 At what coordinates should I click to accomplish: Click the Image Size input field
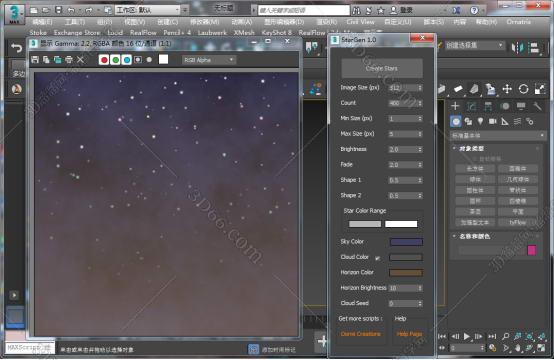click(405, 88)
